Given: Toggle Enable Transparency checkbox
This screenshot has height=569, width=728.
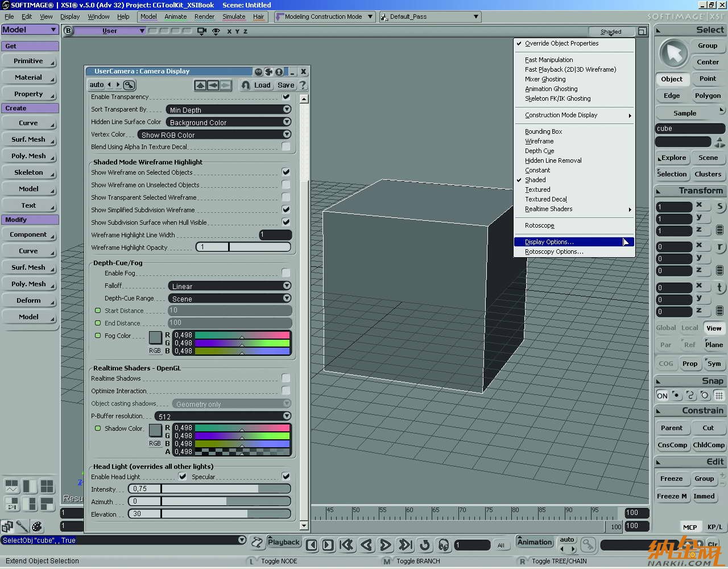Looking at the screenshot, I should pos(286,97).
